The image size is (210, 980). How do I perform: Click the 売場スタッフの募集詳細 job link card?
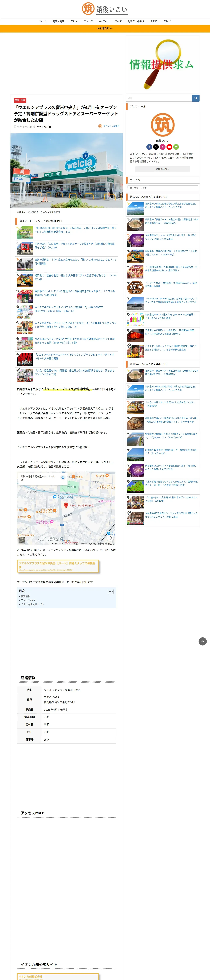(58, 566)
